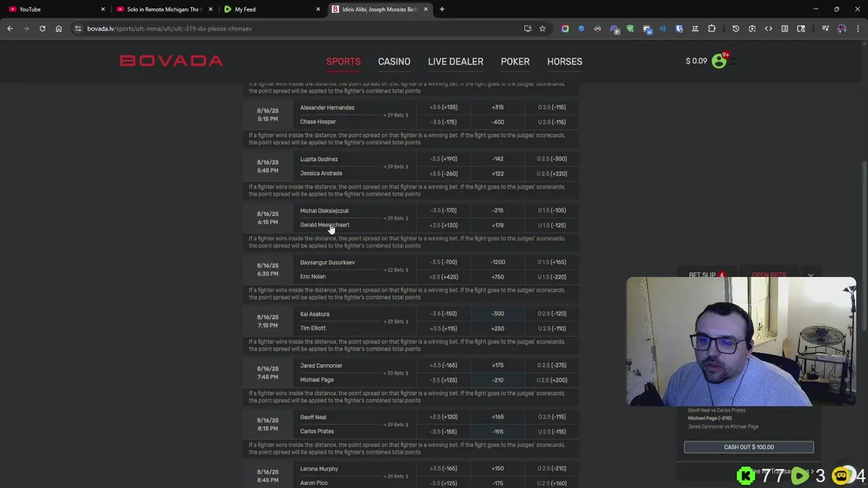Click the install app icon in address bar

(528, 28)
